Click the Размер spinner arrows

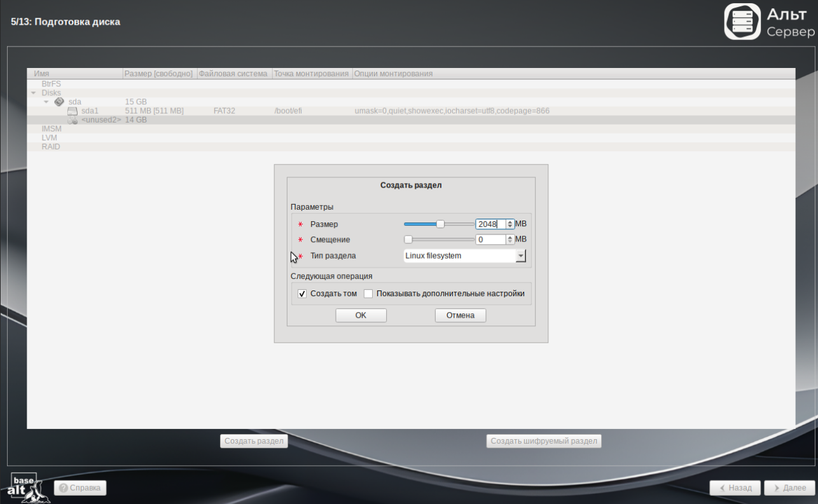click(510, 224)
